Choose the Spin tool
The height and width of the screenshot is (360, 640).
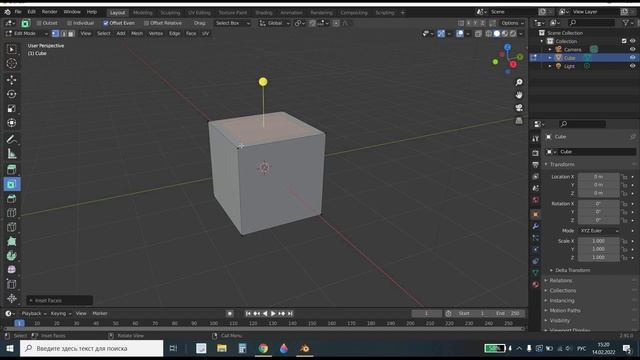[x=11, y=256]
